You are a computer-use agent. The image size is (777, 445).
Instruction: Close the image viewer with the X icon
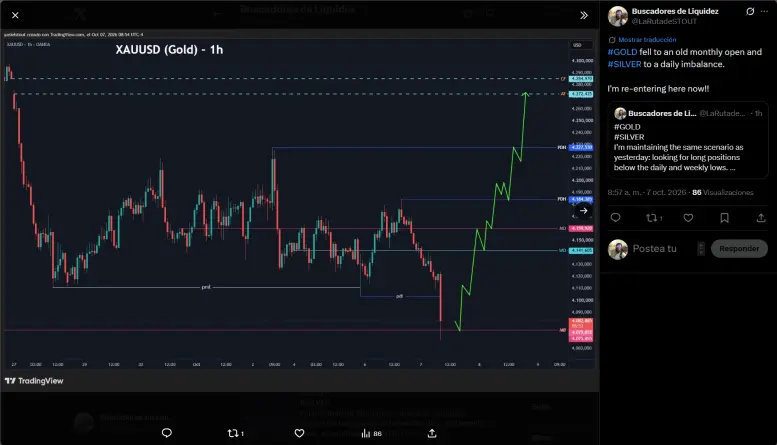(x=15, y=15)
